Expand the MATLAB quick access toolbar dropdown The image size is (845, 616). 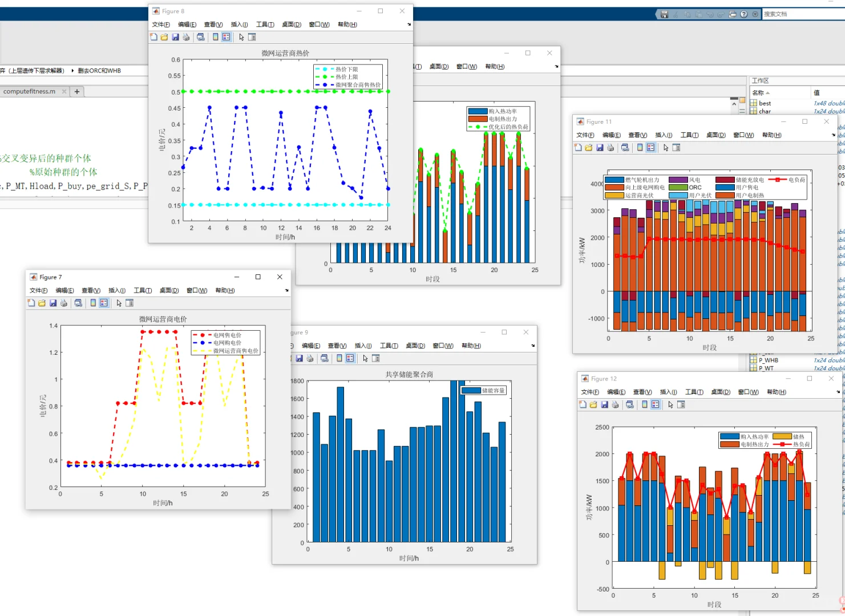click(x=755, y=14)
